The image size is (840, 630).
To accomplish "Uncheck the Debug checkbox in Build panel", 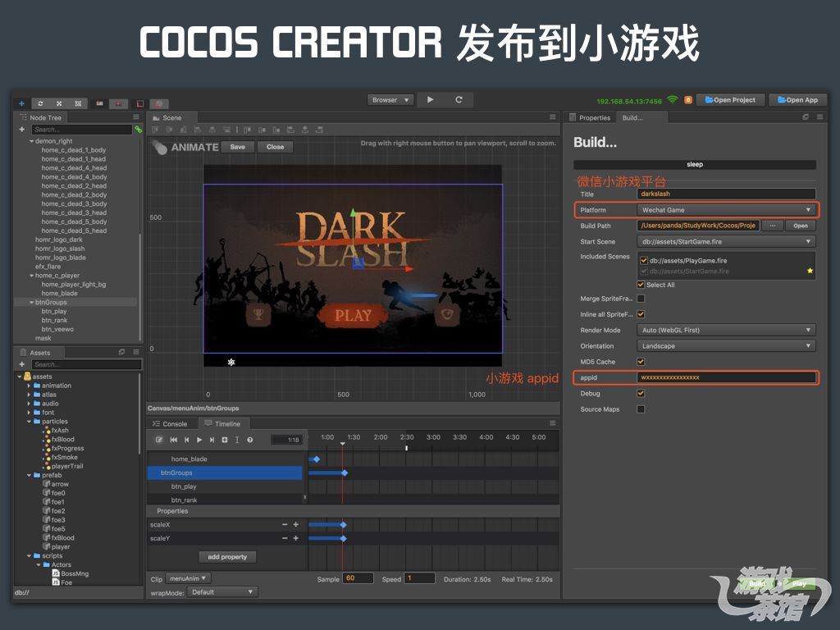I will pyautogui.click(x=642, y=393).
